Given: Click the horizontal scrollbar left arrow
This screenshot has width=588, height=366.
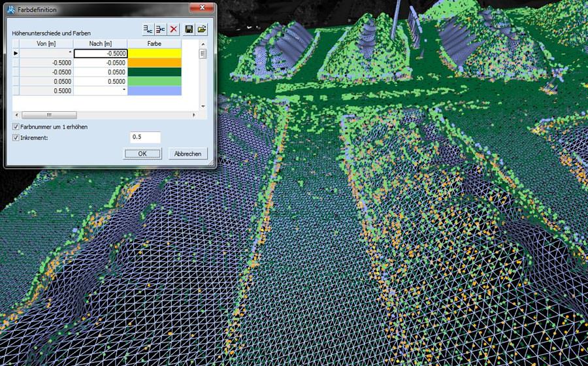Looking at the screenshot, I should (x=16, y=115).
